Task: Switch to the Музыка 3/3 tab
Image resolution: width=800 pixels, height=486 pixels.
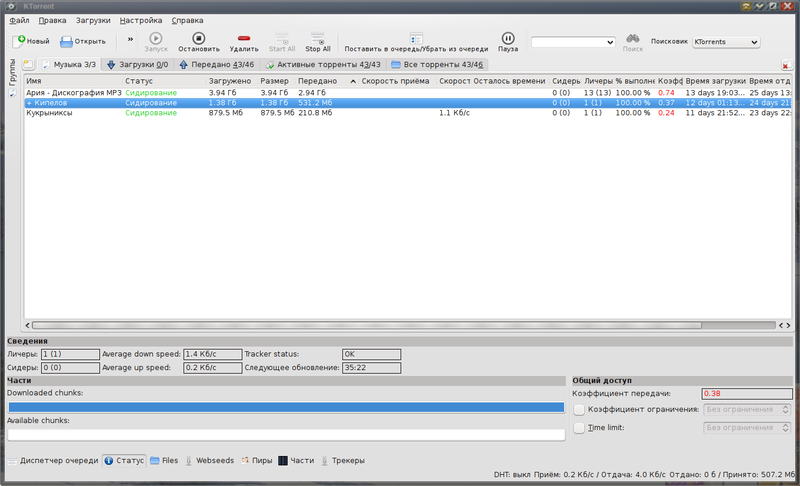Action: tap(69, 64)
